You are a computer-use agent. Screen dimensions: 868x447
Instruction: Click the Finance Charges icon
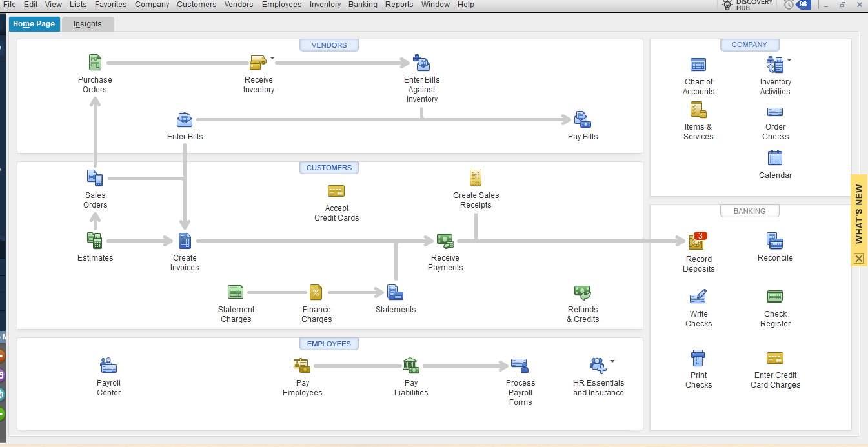point(316,292)
